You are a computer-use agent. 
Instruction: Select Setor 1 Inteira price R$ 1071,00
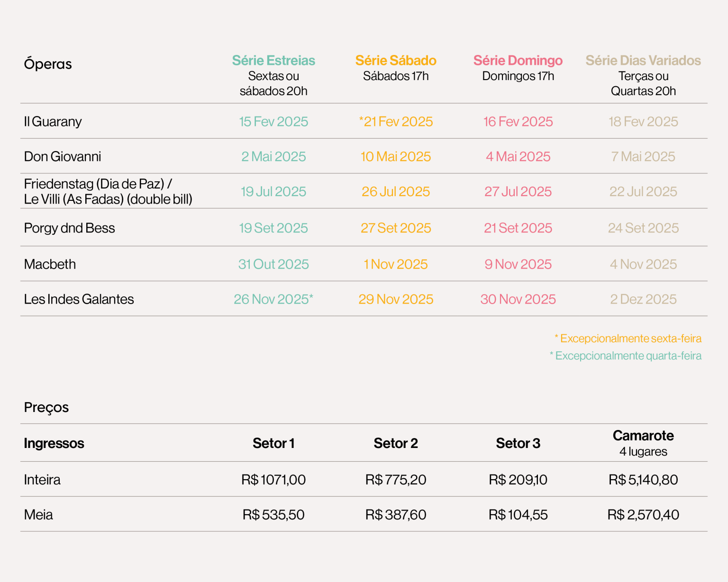click(273, 480)
